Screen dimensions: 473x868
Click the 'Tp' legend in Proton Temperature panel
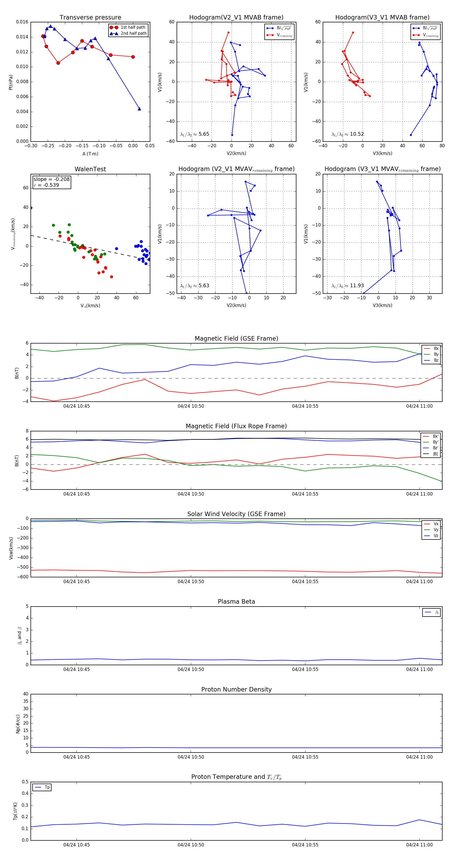click(42, 787)
